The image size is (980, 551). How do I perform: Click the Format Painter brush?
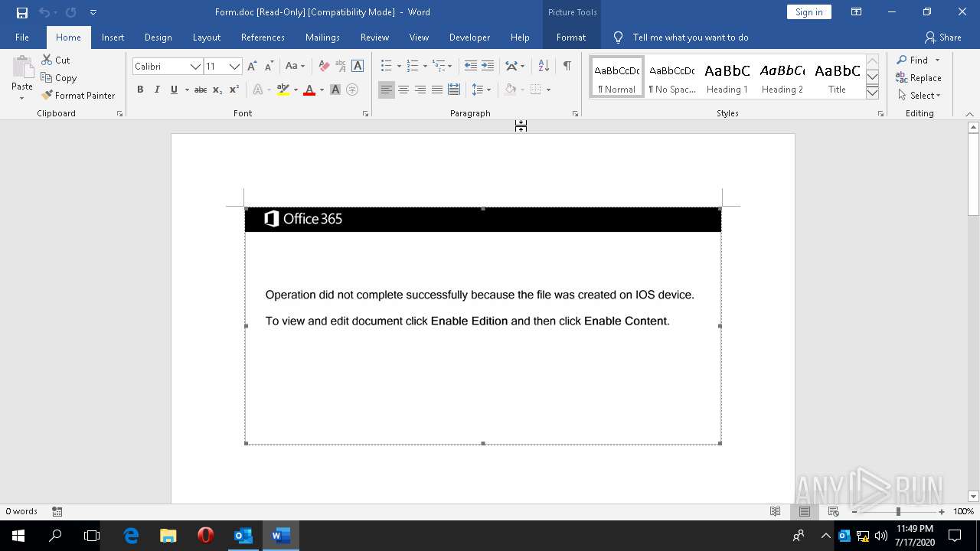coord(78,96)
